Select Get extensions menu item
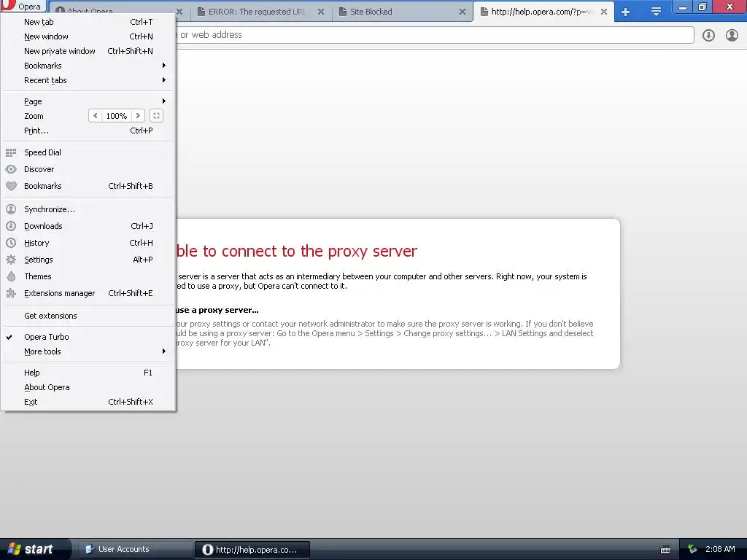The height and width of the screenshot is (560, 747). click(x=88, y=316)
